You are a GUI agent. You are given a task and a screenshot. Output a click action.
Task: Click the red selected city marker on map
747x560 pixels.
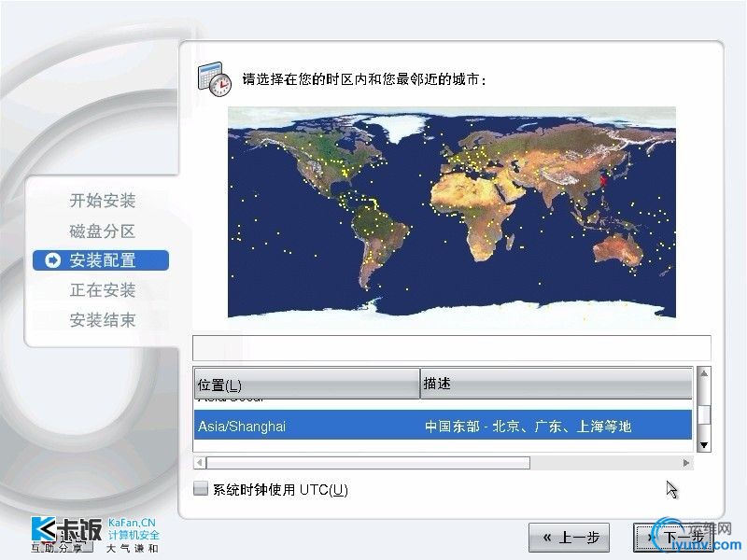click(x=604, y=181)
